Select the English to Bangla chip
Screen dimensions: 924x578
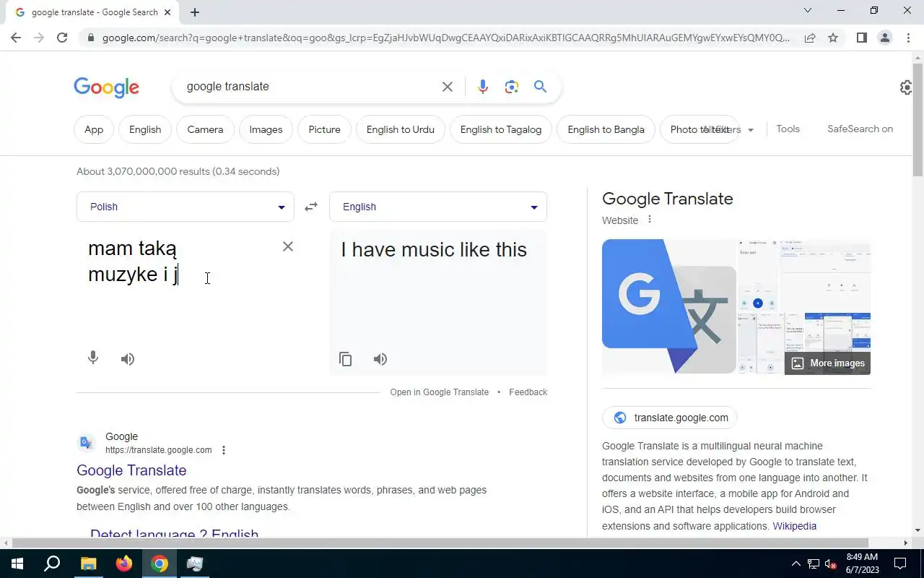click(606, 129)
